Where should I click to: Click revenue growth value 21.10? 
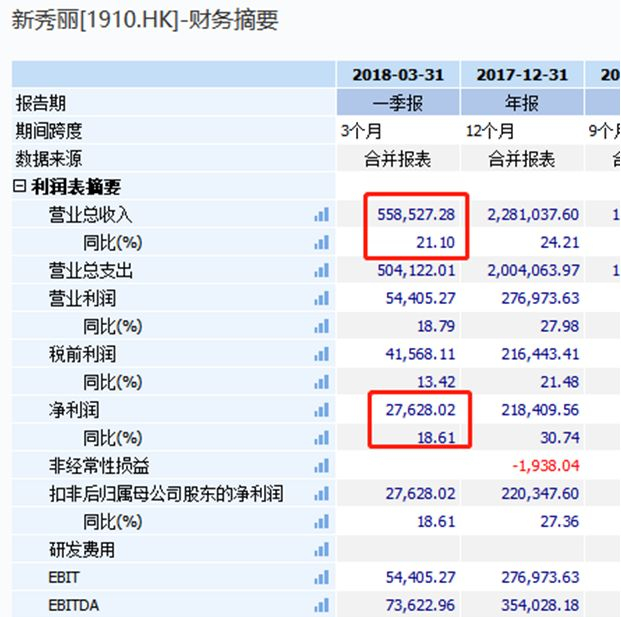click(x=435, y=242)
